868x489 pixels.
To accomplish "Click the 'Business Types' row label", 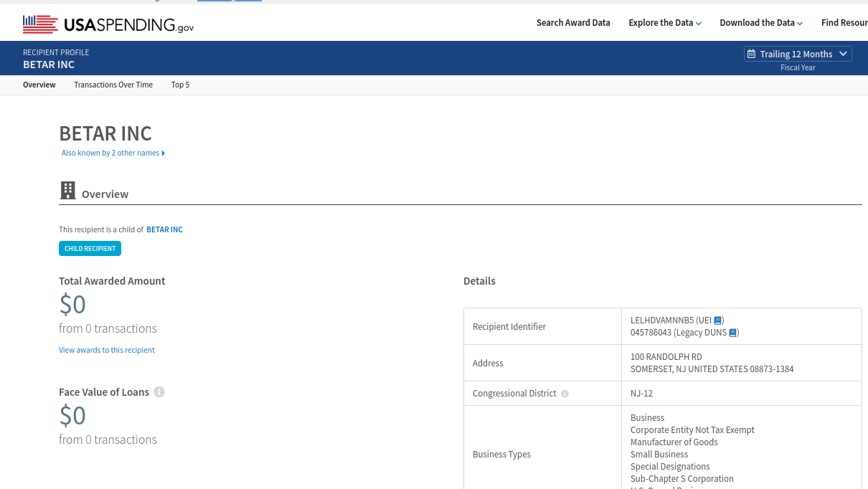I will (x=501, y=455).
